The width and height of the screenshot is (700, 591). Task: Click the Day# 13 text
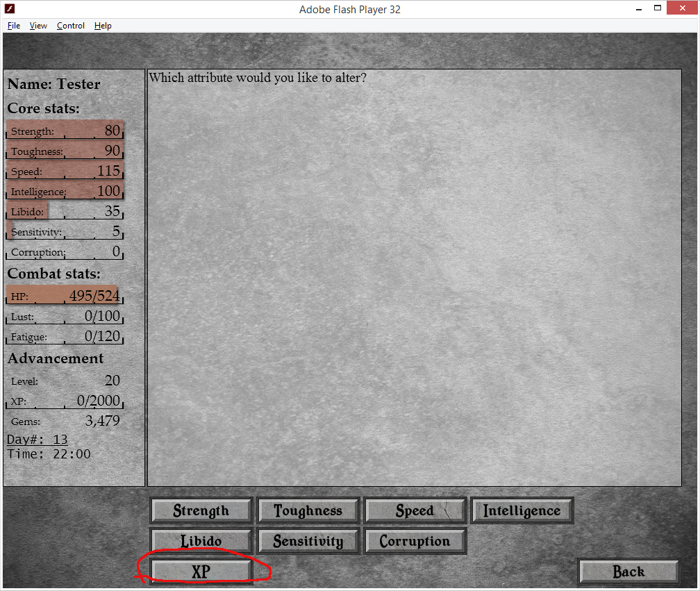pyautogui.click(x=37, y=440)
